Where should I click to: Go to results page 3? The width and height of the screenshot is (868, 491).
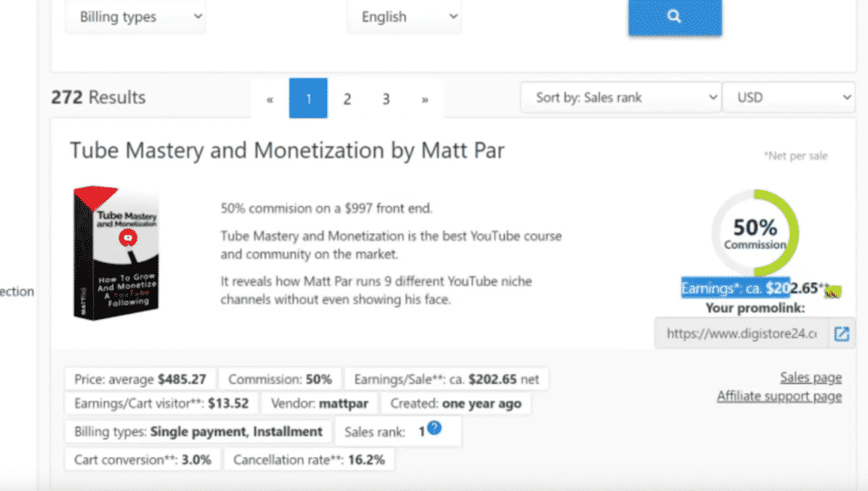386,98
